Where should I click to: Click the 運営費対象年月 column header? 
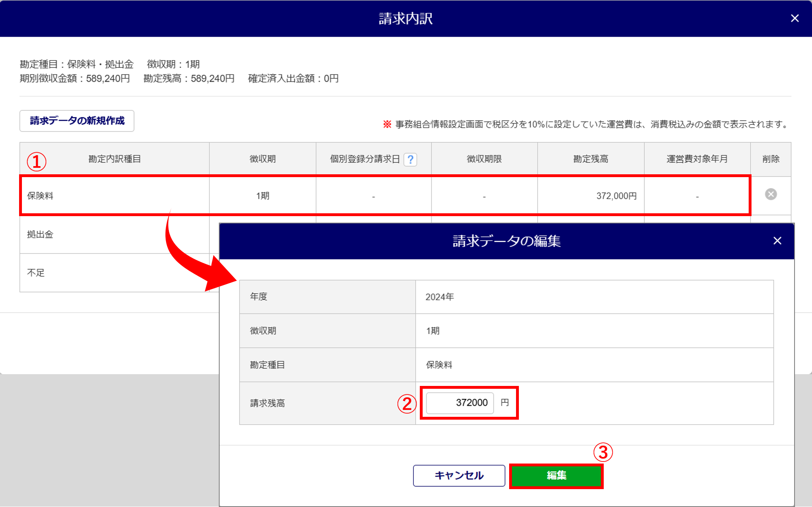click(697, 159)
